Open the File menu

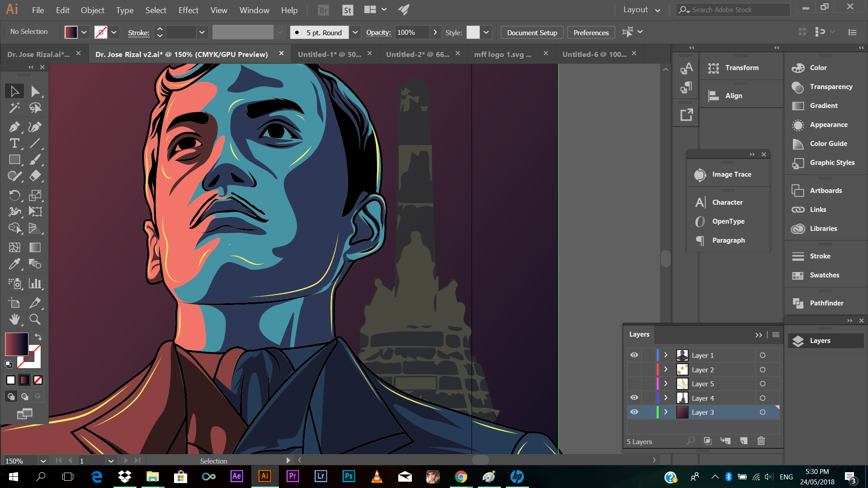38,10
